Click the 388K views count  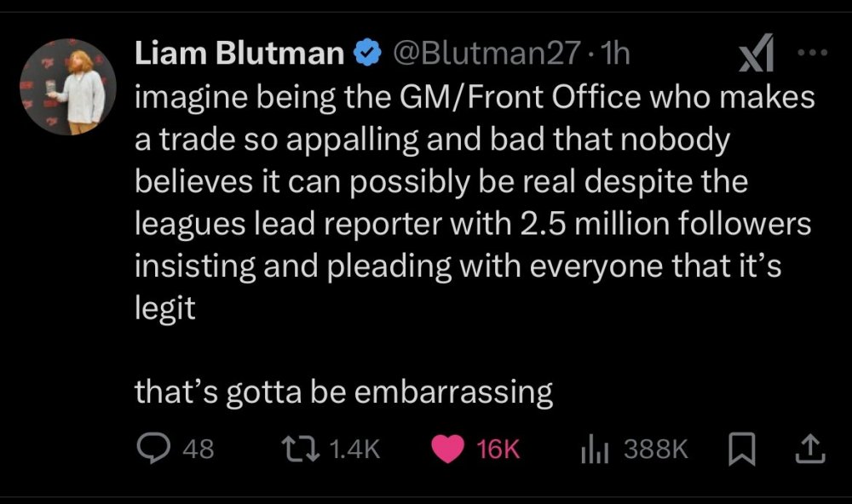click(x=656, y=449)
